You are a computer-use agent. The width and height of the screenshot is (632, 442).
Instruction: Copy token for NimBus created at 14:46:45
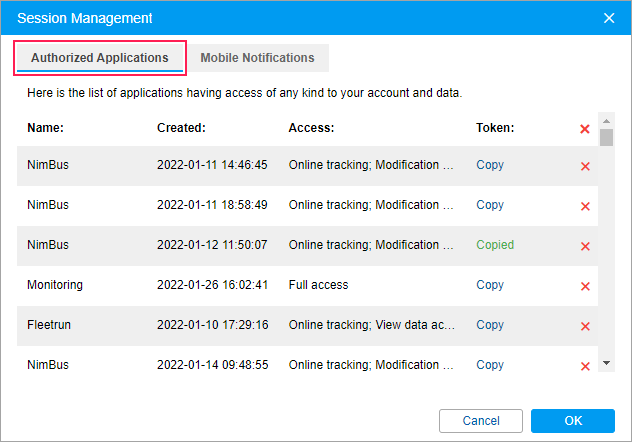pyautogui.click(x=490, y=165)
